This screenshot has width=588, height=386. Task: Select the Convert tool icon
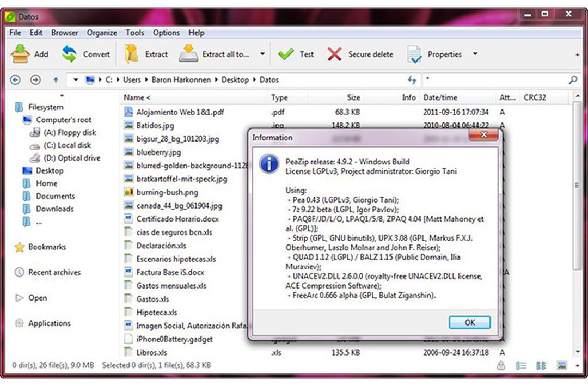(70, 52)
